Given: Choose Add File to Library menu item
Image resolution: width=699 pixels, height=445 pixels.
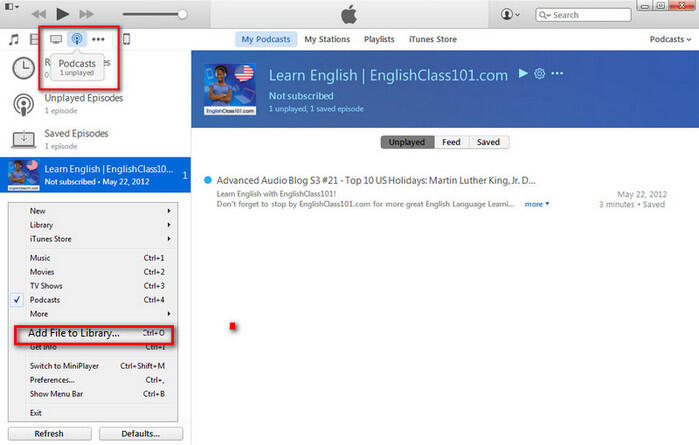Looking at the screenshot, I should [x=74, y=333].
